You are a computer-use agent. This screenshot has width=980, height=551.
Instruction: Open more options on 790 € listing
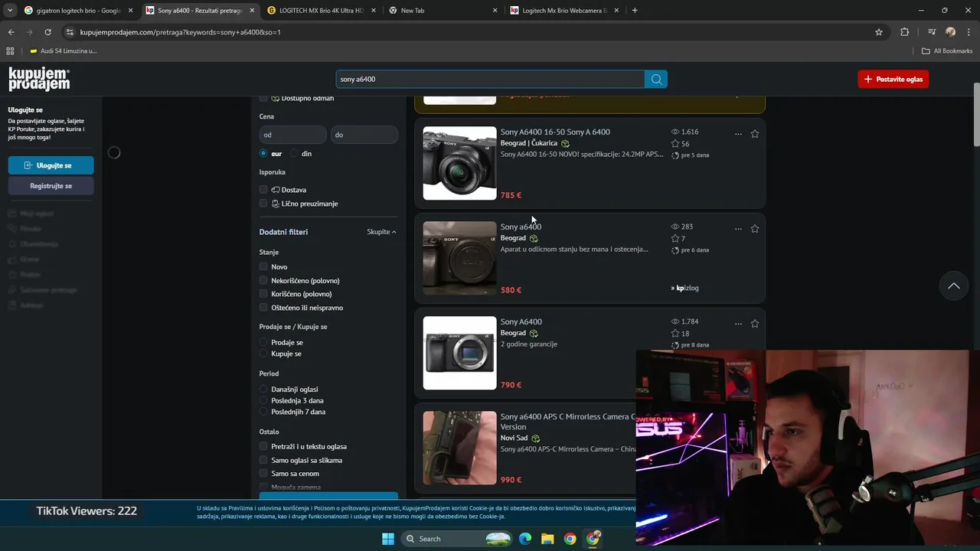738,323
